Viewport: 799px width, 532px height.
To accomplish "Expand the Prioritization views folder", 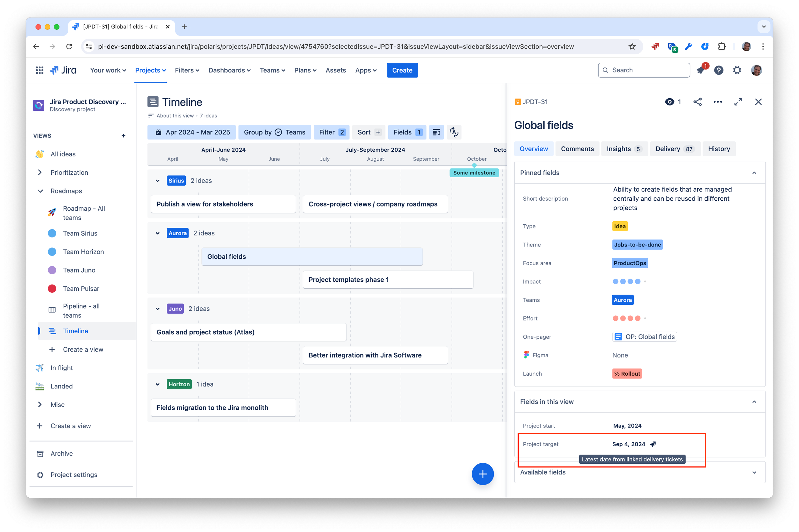I will 40,172.
